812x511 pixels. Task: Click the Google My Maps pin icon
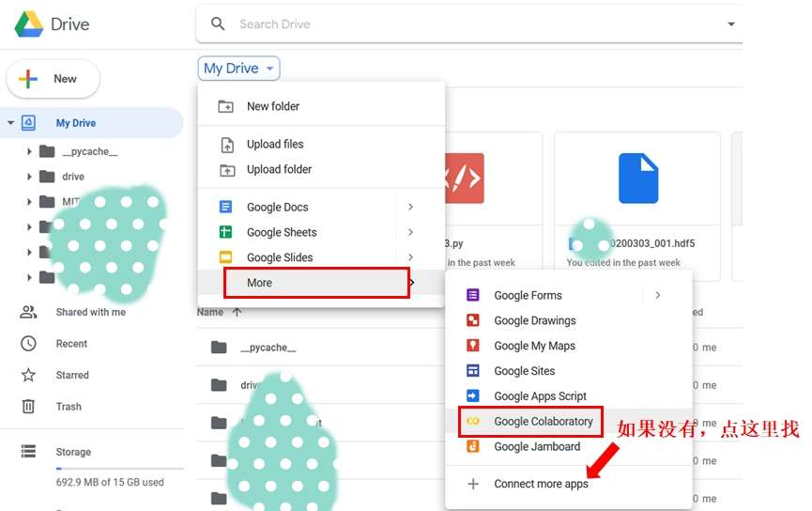[473, 345]
